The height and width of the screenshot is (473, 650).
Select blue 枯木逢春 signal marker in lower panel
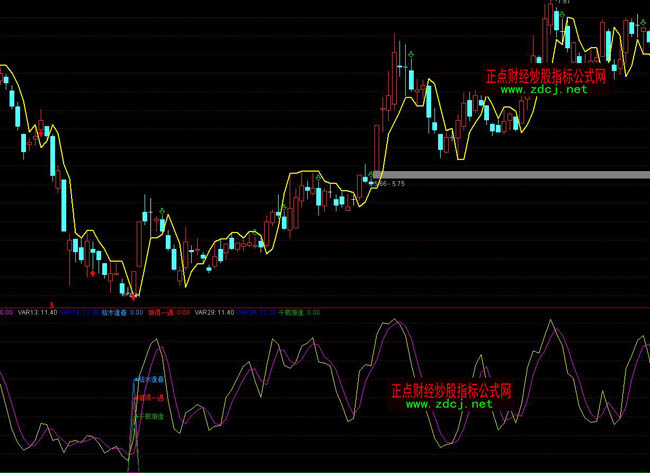coord(150,380)
